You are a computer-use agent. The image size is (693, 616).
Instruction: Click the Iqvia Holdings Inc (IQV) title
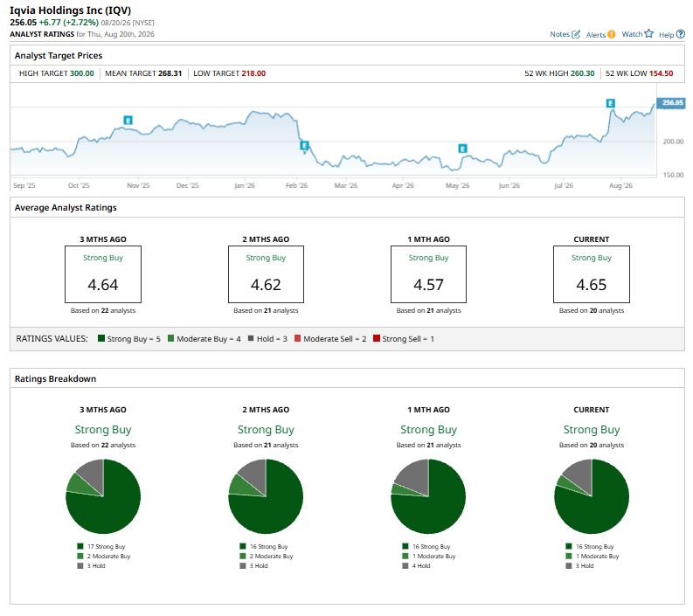pos(70,10)
